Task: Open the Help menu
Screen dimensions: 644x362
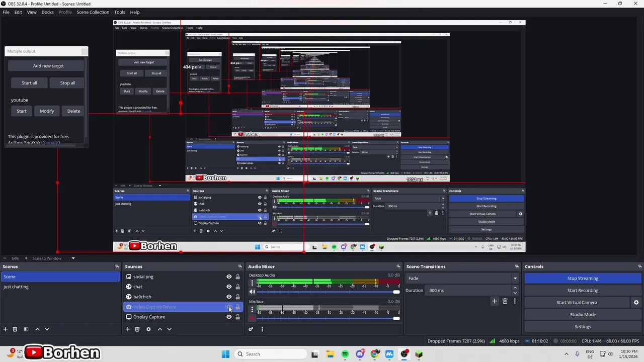Action: click(x=135, y=12)
